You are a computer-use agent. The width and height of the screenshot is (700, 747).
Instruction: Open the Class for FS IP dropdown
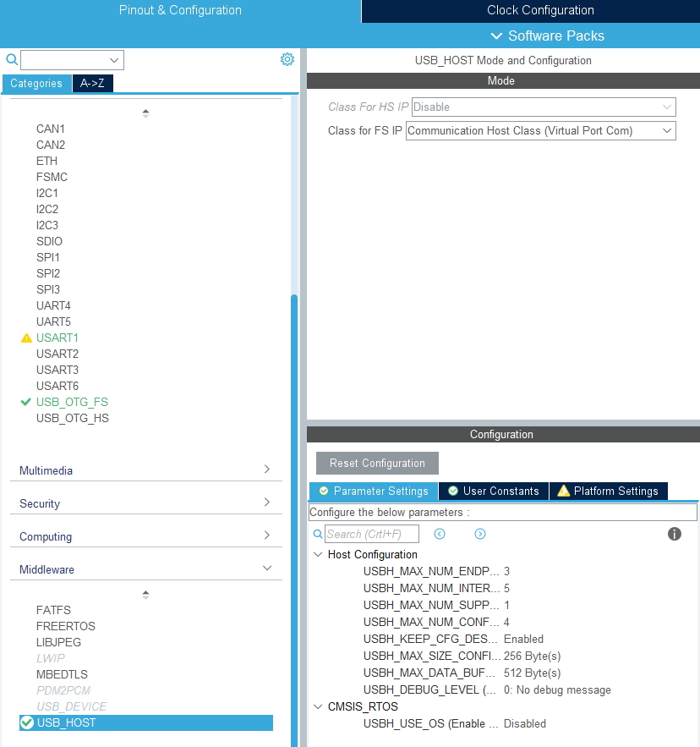667,130
